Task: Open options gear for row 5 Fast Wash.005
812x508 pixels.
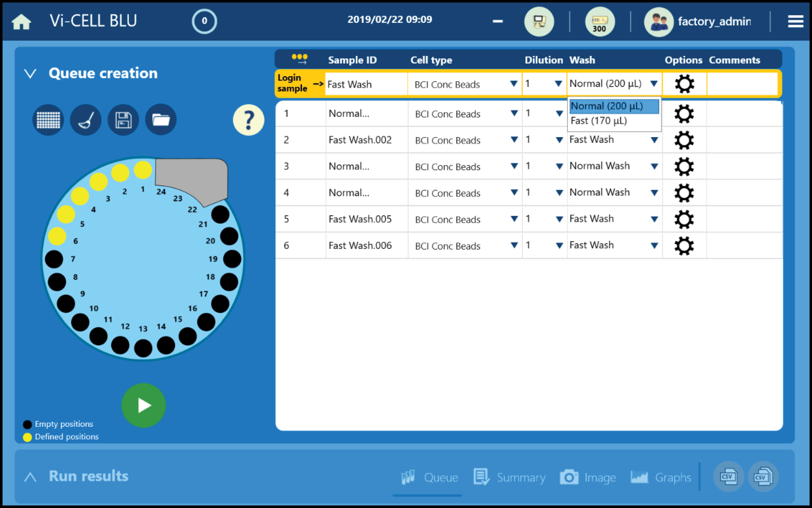Action: [x=684, y=219]
